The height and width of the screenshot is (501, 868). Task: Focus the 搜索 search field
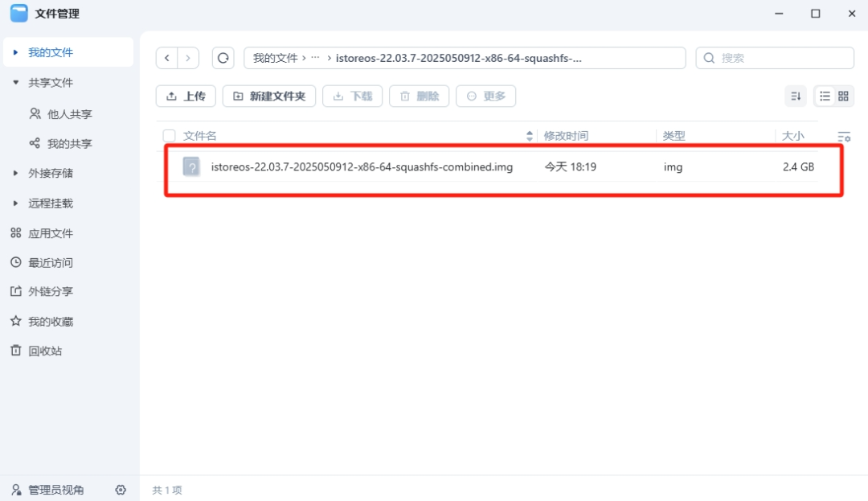(x=780, y=58)
